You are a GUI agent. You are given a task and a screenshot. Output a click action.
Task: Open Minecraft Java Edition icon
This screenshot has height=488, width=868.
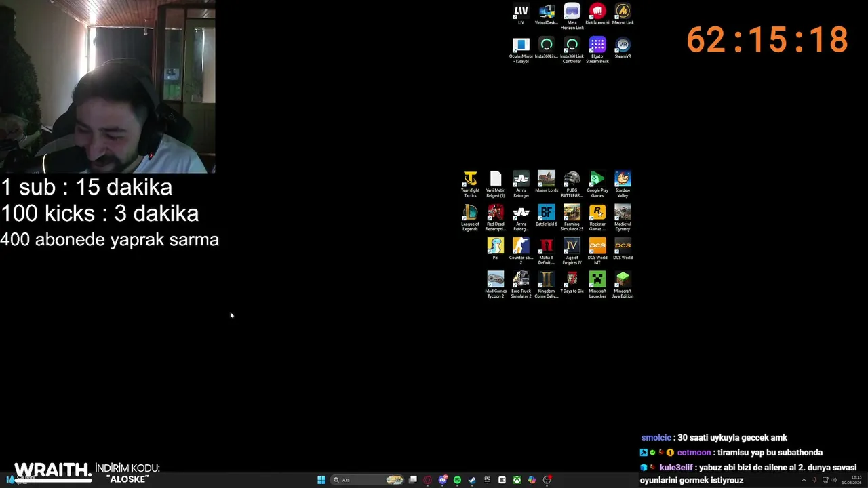click(623, 285)
